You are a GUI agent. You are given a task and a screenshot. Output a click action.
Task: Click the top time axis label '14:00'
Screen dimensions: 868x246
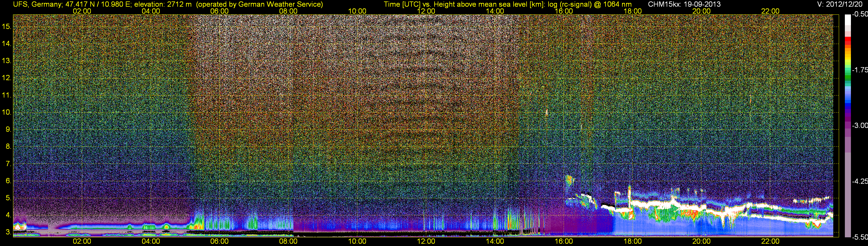click(x=495, y=11)
